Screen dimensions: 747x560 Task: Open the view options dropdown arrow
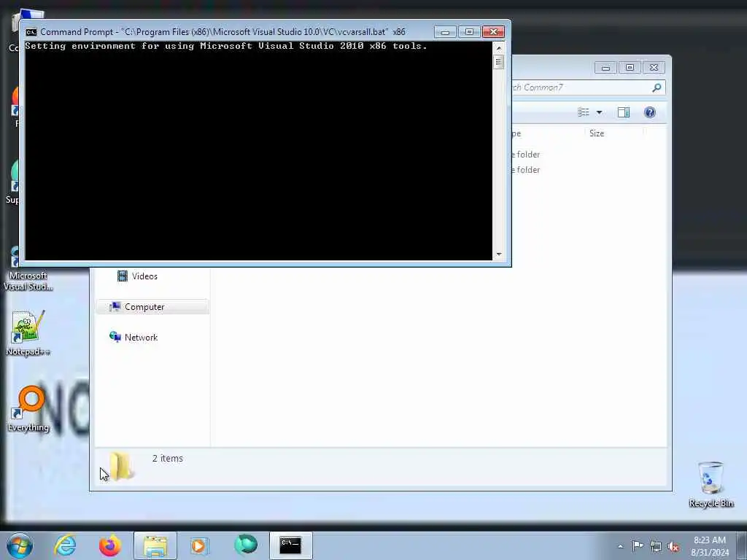(600, 112)
